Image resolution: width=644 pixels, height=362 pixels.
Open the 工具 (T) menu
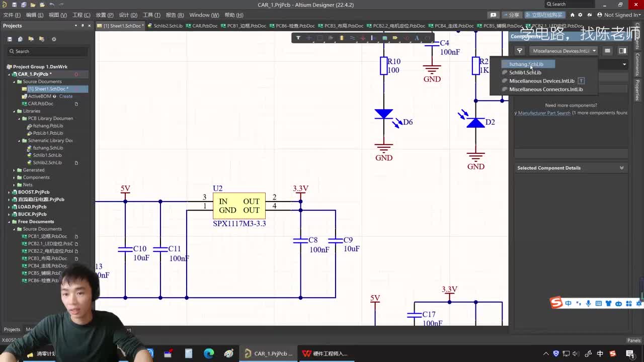151,15
